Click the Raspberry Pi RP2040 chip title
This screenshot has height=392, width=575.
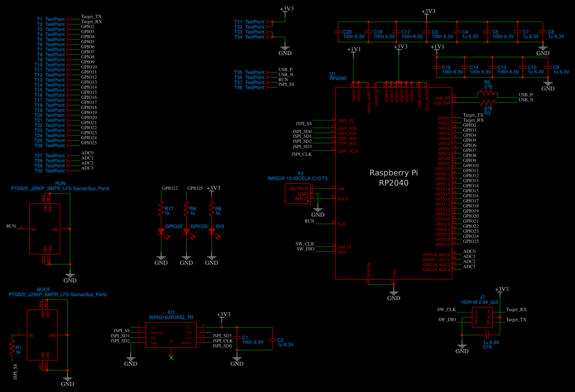click(x=393, y=178)
